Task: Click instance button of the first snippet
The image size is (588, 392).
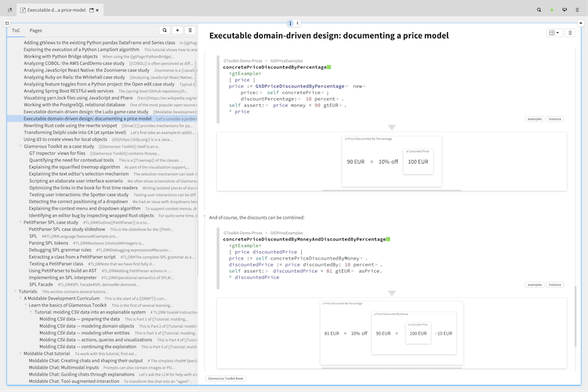Action: (554, 119)
